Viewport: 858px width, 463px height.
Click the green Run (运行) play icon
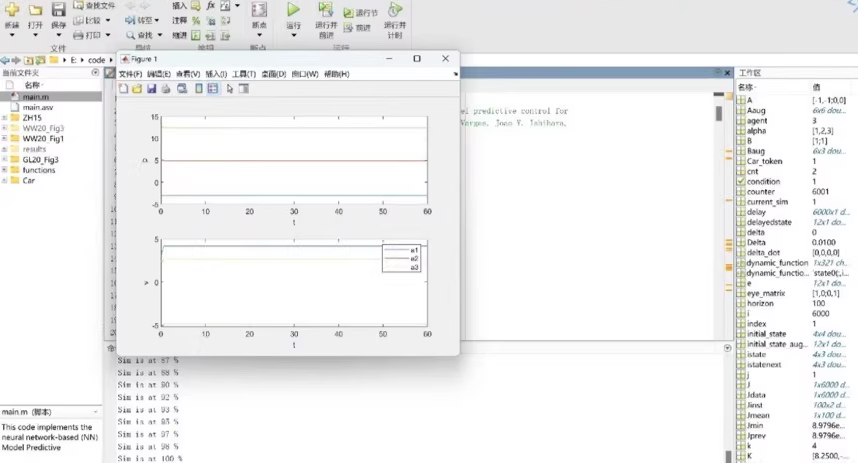point(293,9)
